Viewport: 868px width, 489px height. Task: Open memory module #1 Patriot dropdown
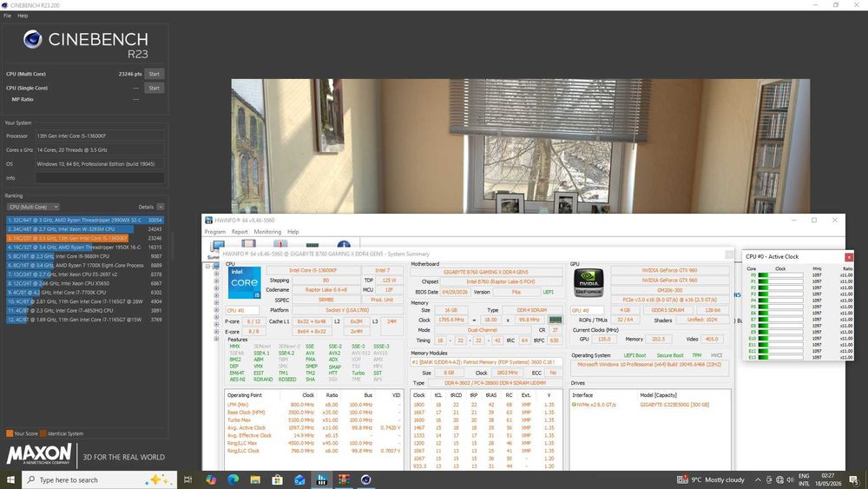coord(486,362)
